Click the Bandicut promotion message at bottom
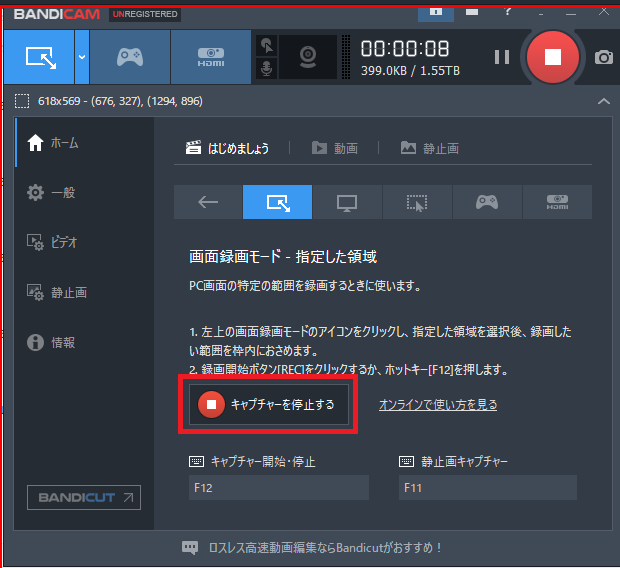The width and height of the screenshot is (620, 568). (x=325, y=548)
